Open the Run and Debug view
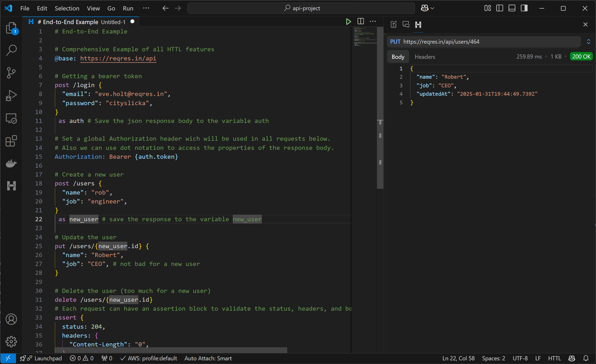This screenshot has width=596, height=364. (11, 95)
